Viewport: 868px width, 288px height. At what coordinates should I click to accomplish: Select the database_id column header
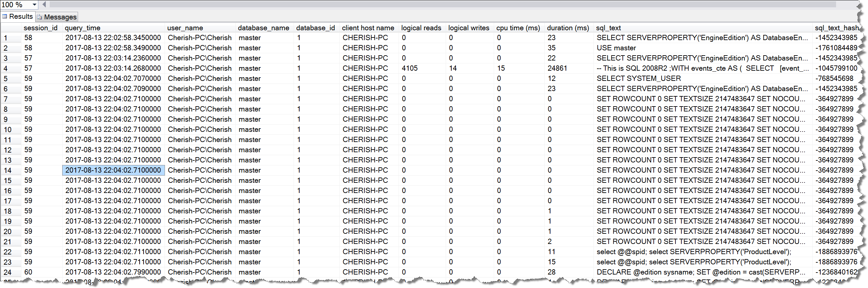click(316, 28)
